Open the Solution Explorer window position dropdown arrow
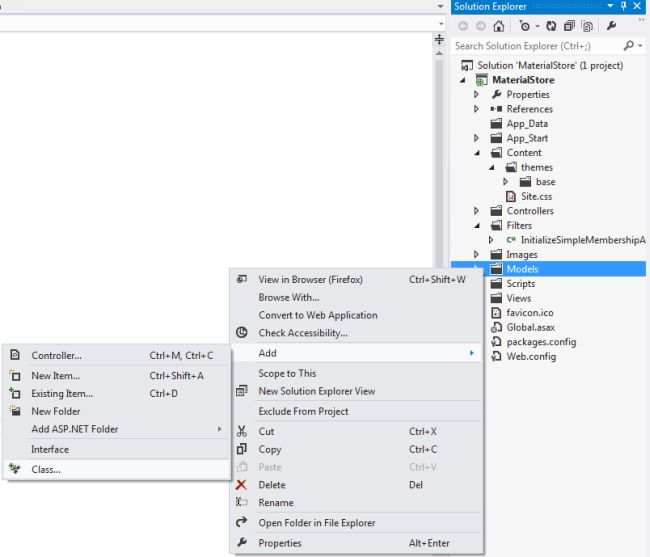Screen dimensions: 650x557 point(610,6)
